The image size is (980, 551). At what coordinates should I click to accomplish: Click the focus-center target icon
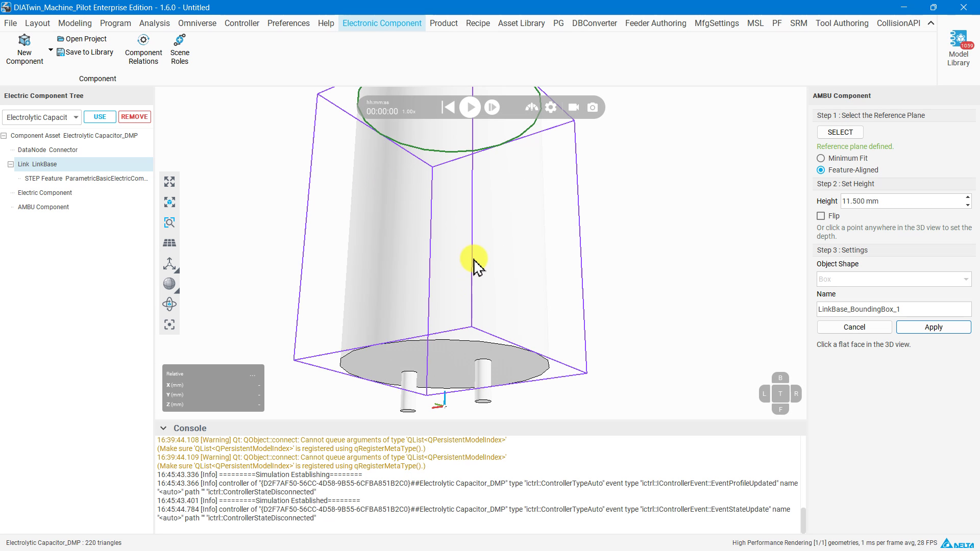(x=169, y=325)
